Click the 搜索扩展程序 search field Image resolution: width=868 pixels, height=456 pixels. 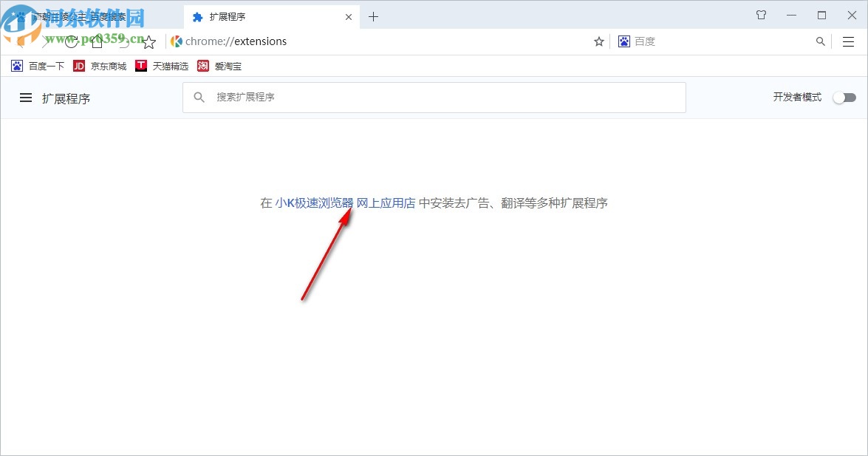(434, 97)
